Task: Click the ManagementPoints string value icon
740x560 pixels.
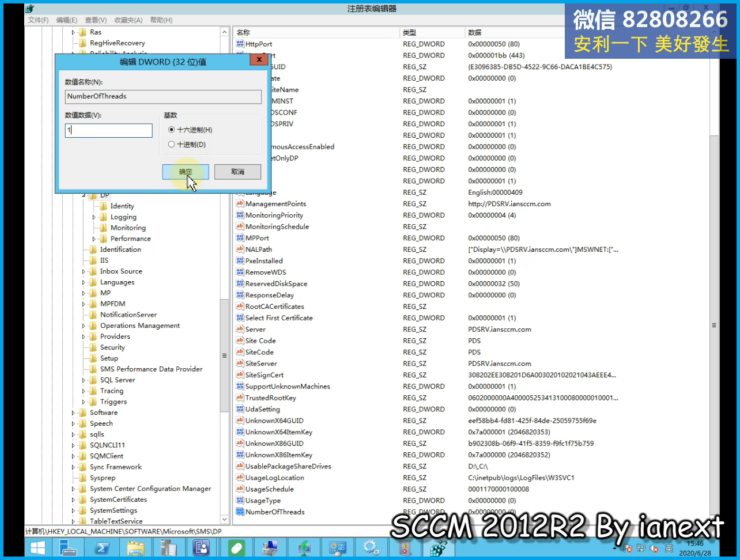Action: (240, 204)
